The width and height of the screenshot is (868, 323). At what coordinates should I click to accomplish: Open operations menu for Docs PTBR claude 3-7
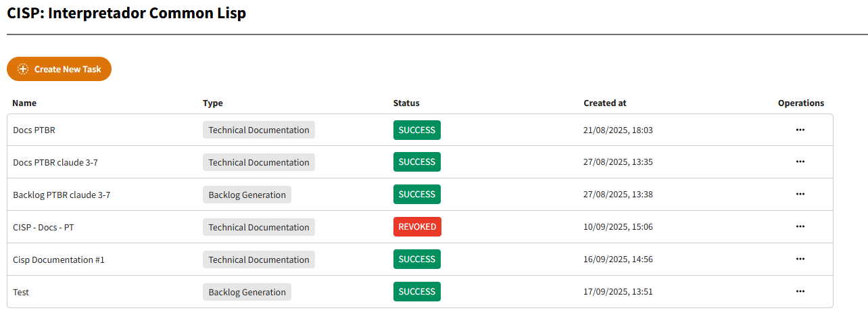800,162
